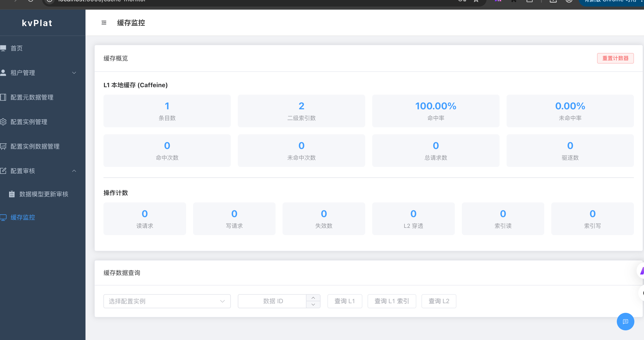Click the 驱逐数 stat card
This screenshot has height=340, width=644.
[x=570, y=151]
